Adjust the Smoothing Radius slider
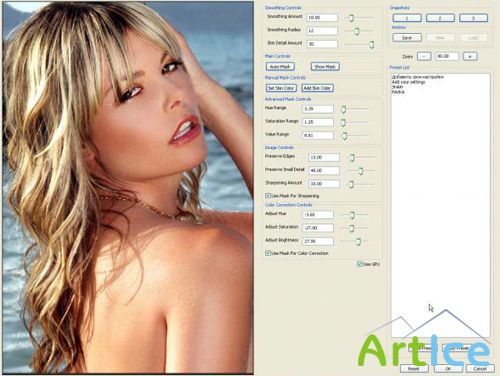 click(x=357, y=31)
